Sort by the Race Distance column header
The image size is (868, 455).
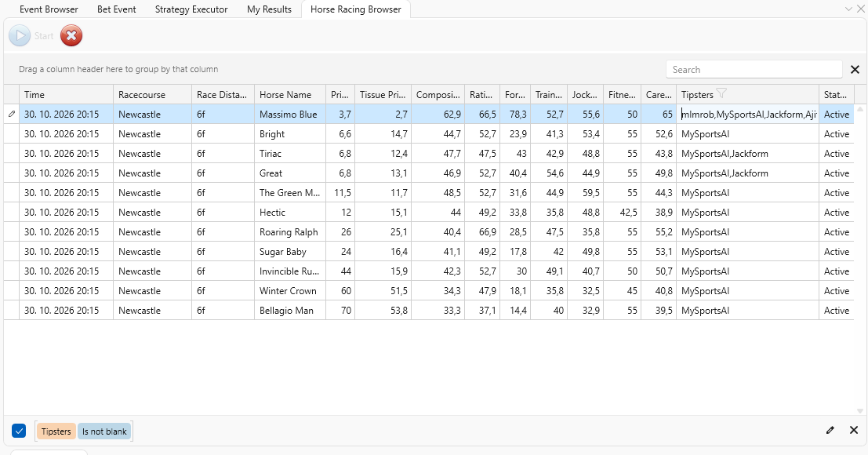[223, 95]
